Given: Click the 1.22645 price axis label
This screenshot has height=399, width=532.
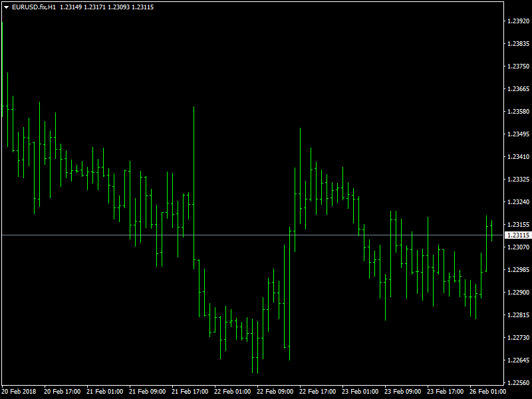Looking at the screenshot, I should [x=518, y=360].
